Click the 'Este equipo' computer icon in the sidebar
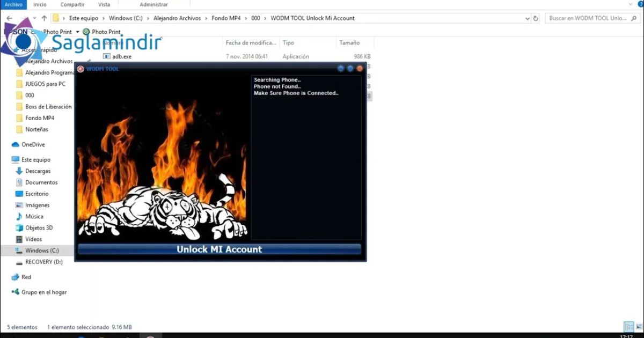Viewport: 644px width, 338px height. (16, 160)
